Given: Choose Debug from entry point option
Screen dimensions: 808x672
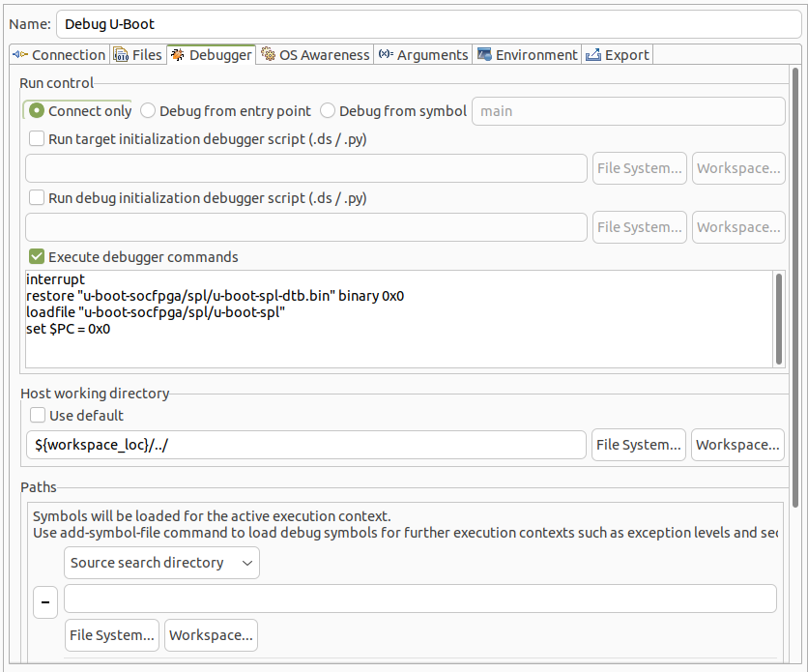Looking at the screenshot, I should [x=149, y=111].
